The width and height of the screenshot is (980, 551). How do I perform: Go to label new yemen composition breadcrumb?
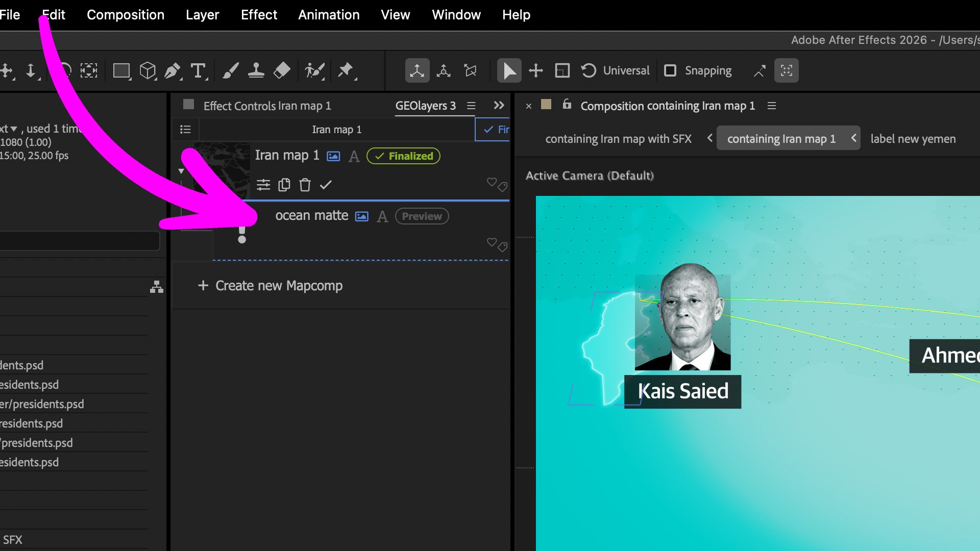(913, 139)
